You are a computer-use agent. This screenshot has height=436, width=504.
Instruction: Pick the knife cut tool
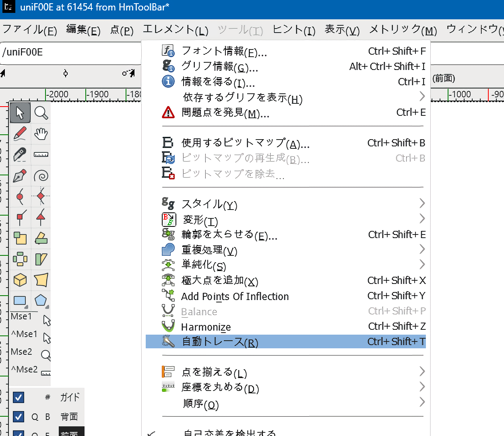[20, 154]
